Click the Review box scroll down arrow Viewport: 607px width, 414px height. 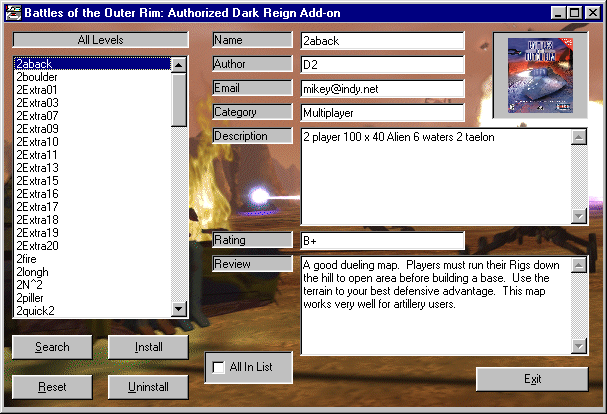[579, 346]
